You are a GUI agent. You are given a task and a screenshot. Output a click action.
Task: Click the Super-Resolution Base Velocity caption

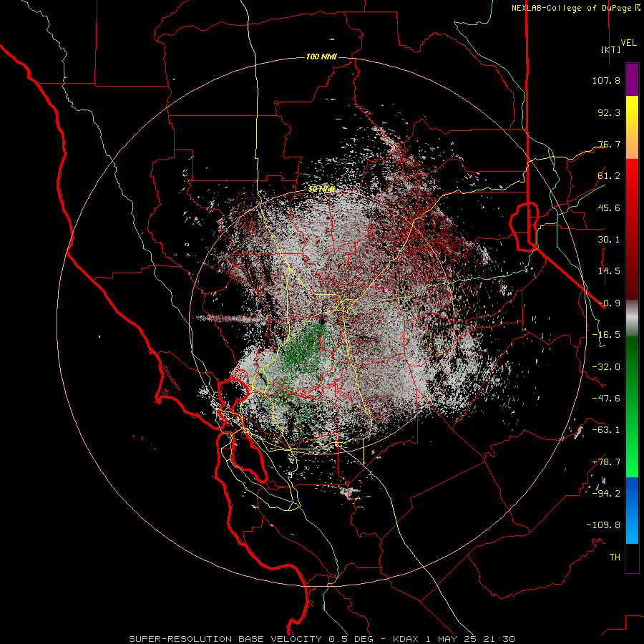point(321,639)
